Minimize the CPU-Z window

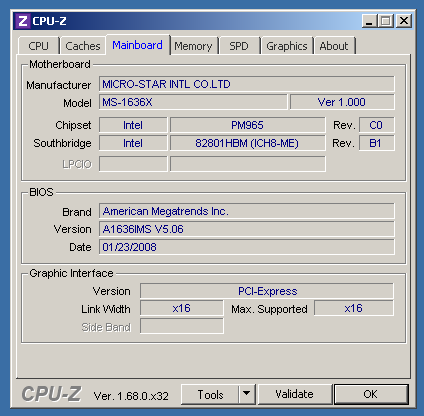pyautogui.click(x=369, y=21)
